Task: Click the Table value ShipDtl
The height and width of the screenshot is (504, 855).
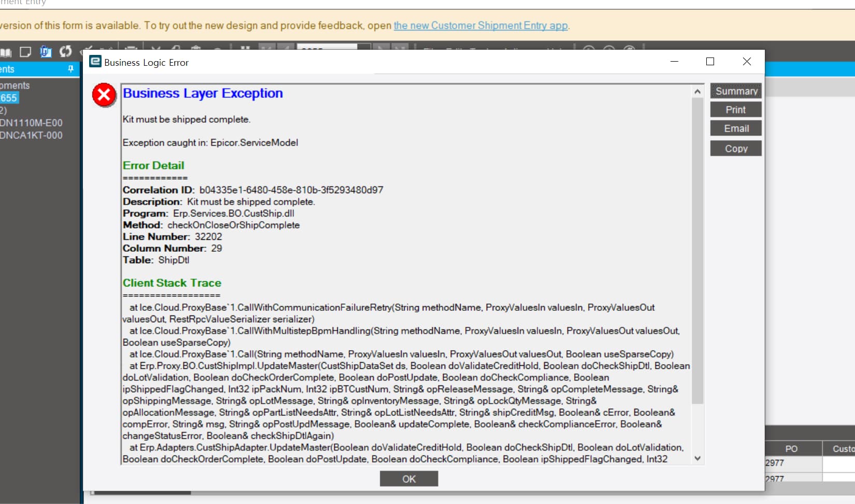Action: (x=174, y=260)
